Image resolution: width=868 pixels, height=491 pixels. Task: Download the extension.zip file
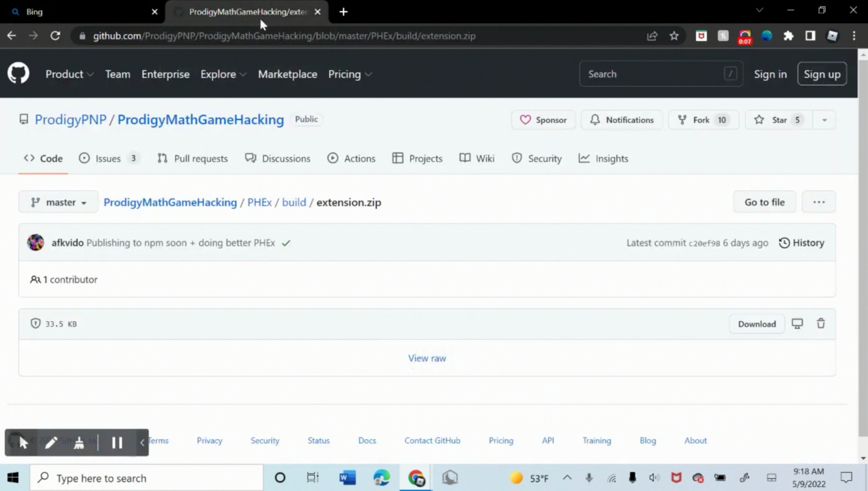(x=757, y=324)
